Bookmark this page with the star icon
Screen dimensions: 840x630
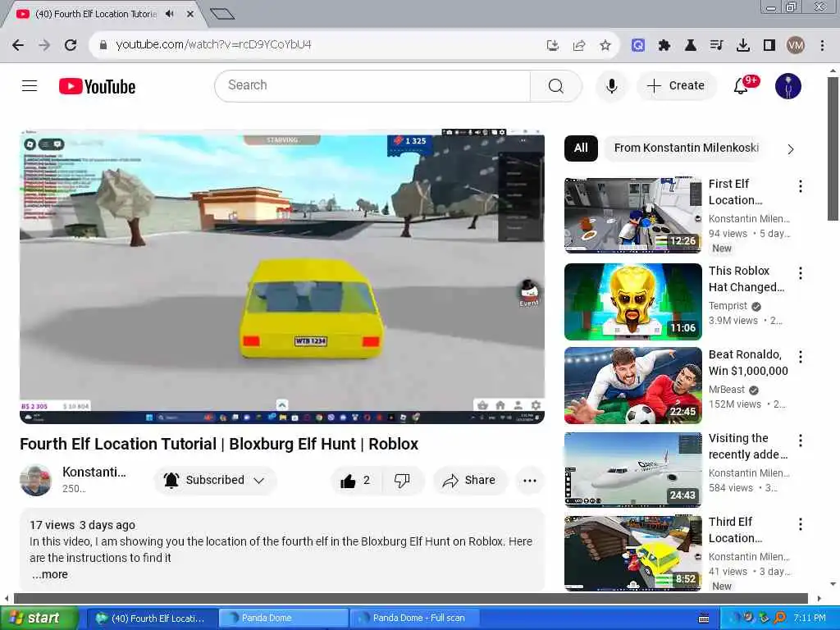click(x=605, y=45)
